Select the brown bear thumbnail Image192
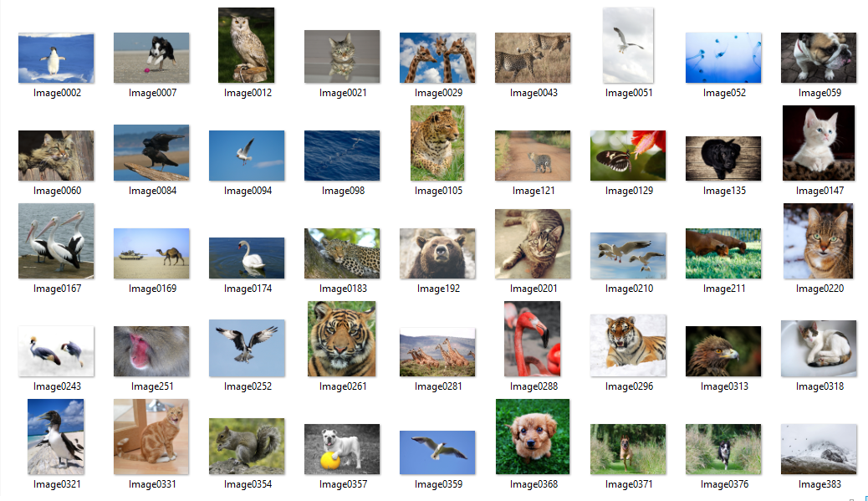Screen dimensions: 868x501 point(437,253)
